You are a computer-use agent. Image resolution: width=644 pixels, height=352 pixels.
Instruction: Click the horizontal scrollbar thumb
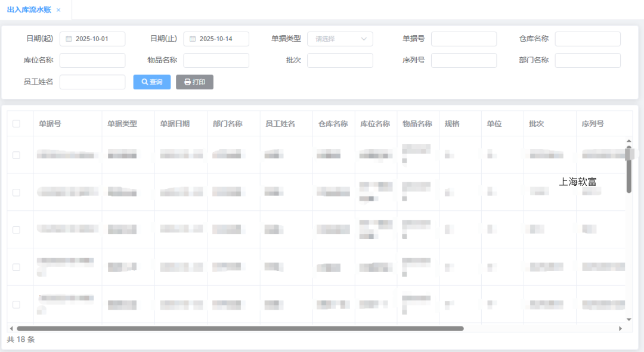pos(240,328)
